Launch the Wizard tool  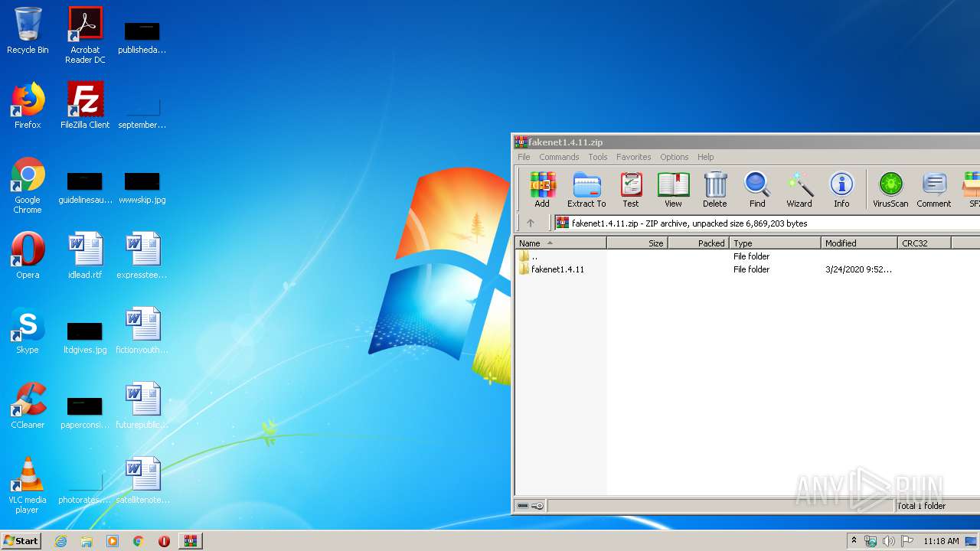pos(799,190)
